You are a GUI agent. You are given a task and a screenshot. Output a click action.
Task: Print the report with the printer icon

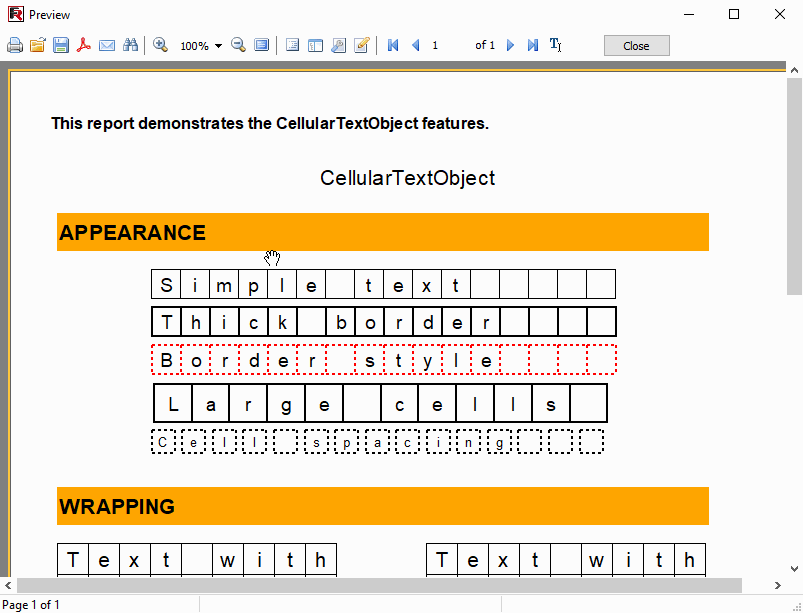(15, 46)
